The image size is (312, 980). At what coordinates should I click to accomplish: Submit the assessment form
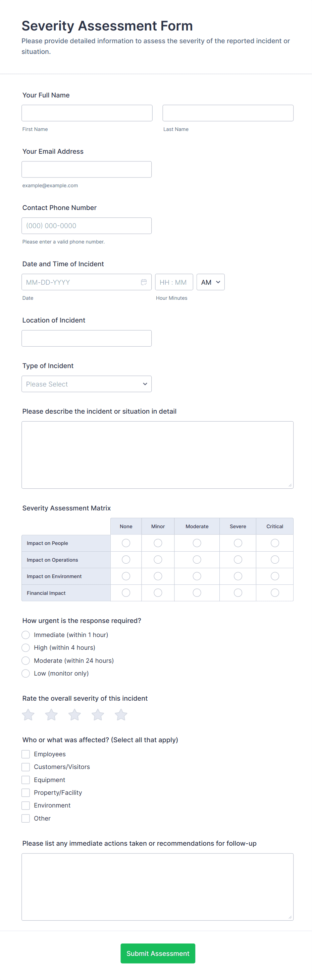tap(158, 953)
